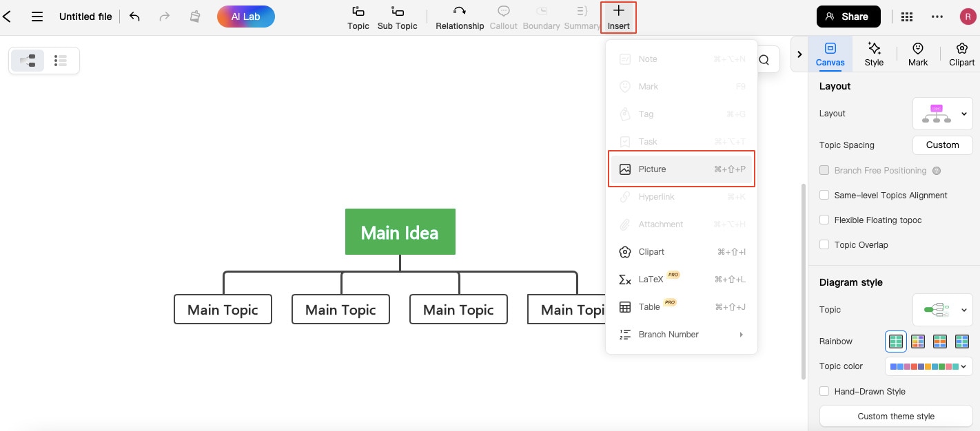Switch to the Style tab
980x431 pixels.
coord(874,54)
